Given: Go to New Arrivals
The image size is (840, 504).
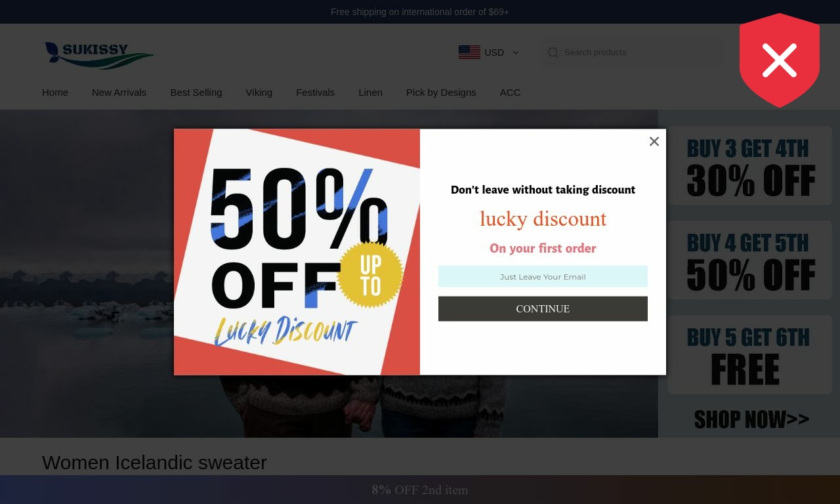Looking at the screenshot, I should [x=119, y=93].
